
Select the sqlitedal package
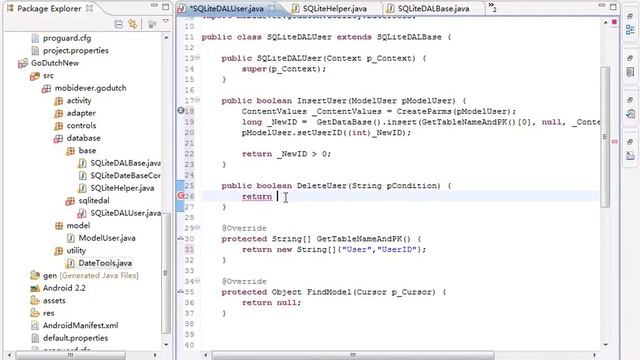click(93, 200)
